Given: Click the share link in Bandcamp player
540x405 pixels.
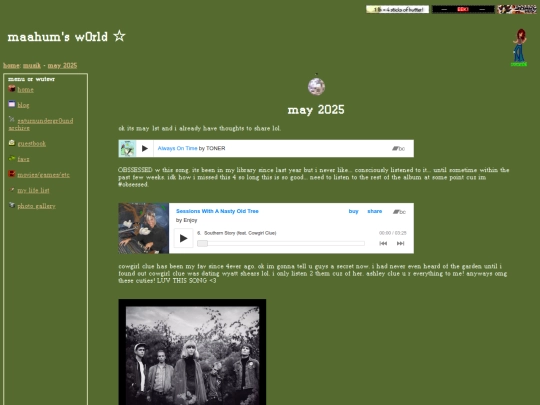Looking at the screenshot, I should coord(375,211).
